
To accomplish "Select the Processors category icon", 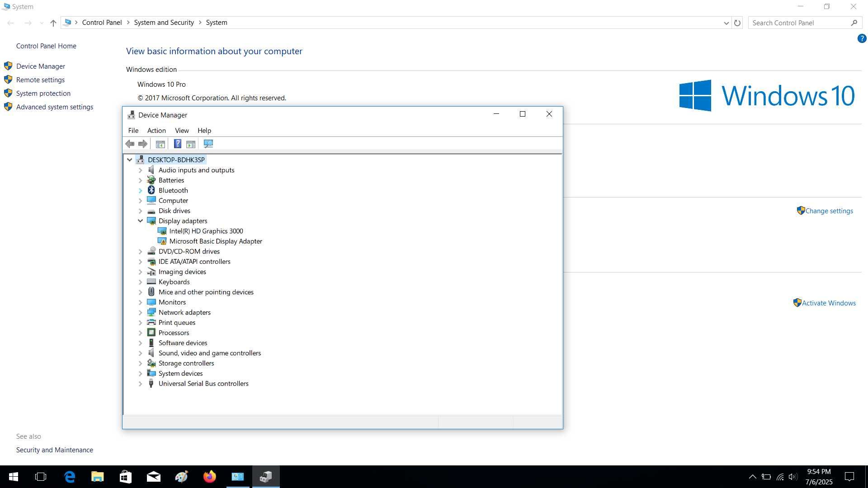I will [151, 333].
